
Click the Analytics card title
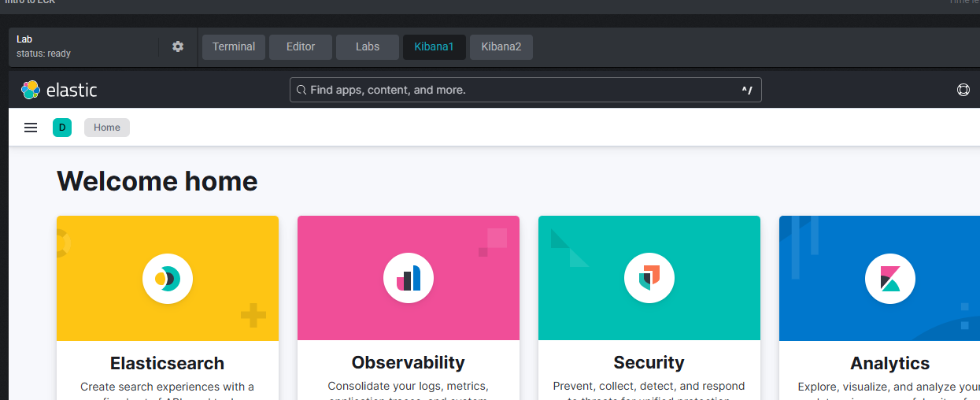[890, 363]
